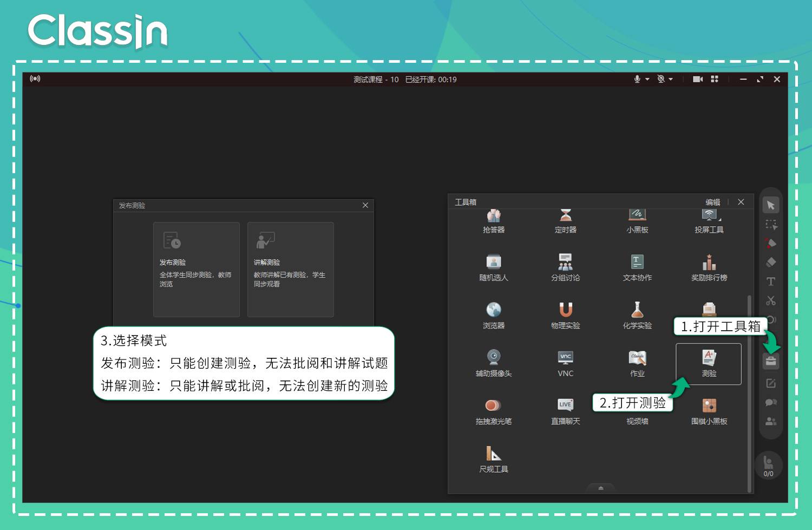812x530 pixels.
Task: Open the chat bubbles panel
Action: [x=771, y=402]
